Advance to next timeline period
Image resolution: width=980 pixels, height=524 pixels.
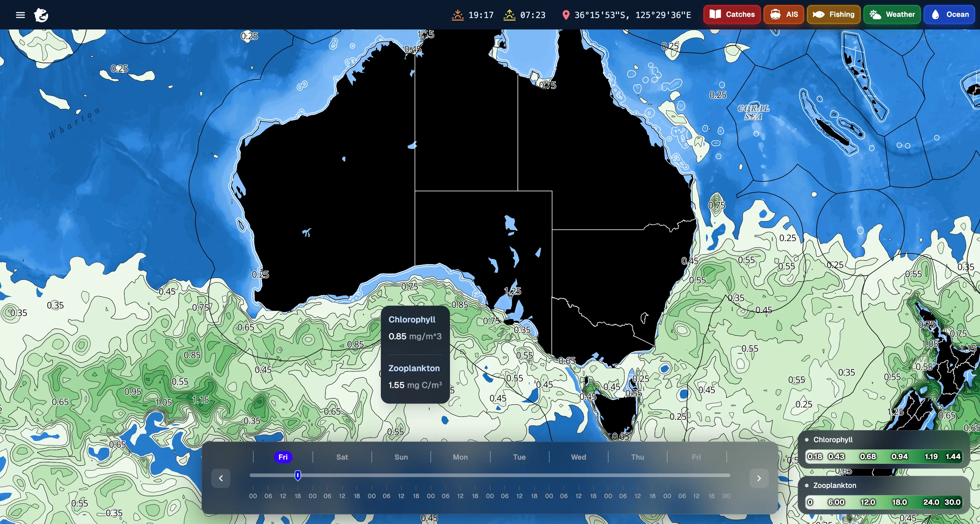click(759, 478)
